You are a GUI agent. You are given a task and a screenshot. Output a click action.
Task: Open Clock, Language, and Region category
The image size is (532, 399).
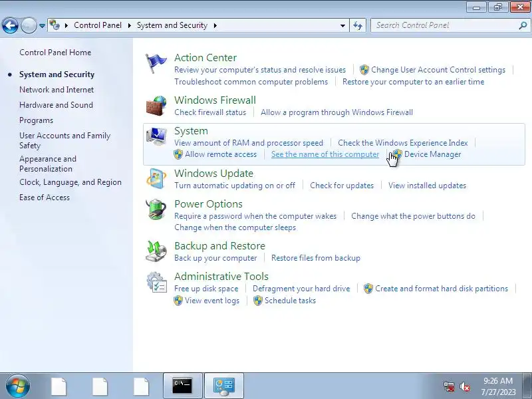[x=70, y=182]
